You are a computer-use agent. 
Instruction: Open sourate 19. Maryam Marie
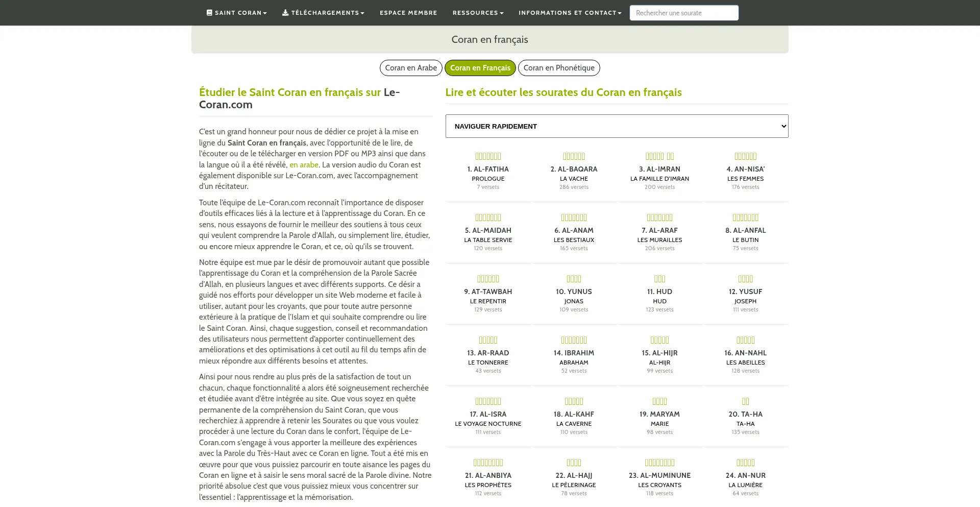[659, 415]
